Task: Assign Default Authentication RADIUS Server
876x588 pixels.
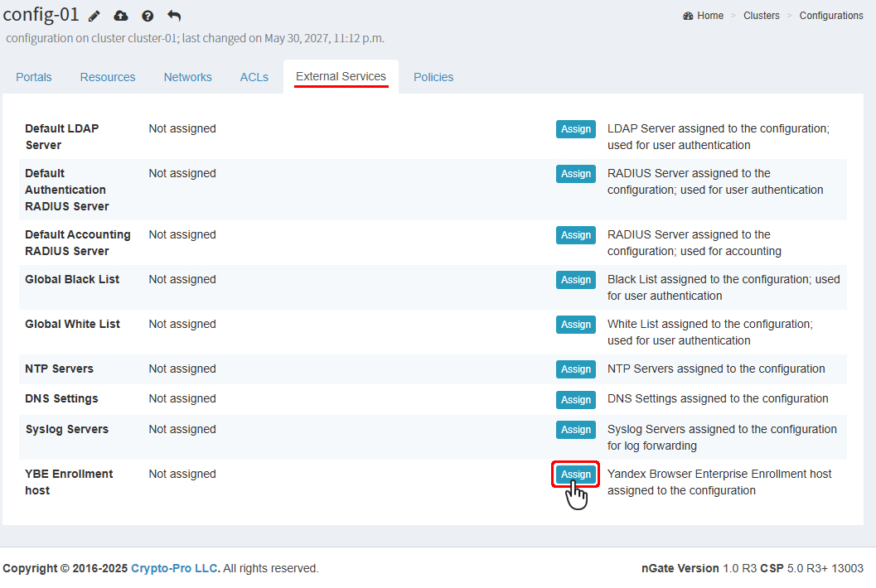Action: click(x=575, y=174)
